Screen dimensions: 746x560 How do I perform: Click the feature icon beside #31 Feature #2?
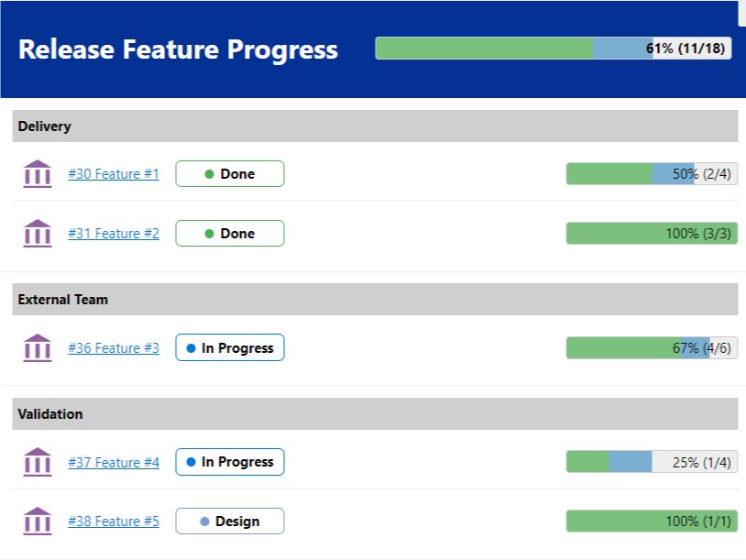[37, 233]
